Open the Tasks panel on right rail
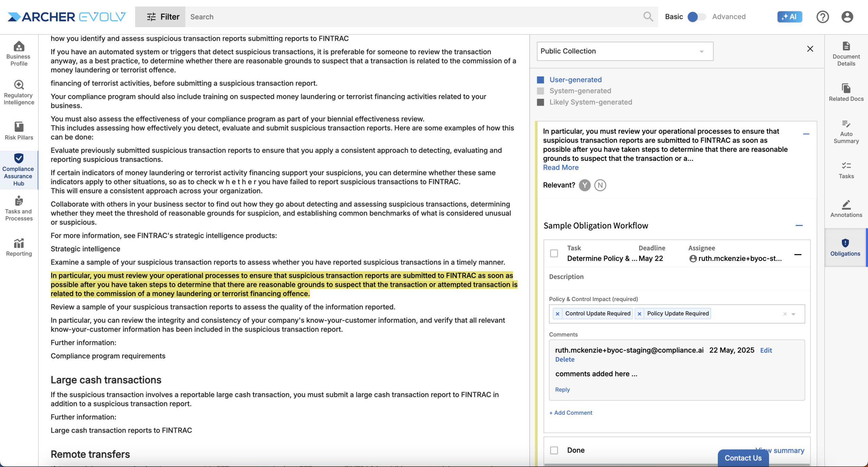The width and height of the screenshot is (868, 467). [x=846, y=170]
